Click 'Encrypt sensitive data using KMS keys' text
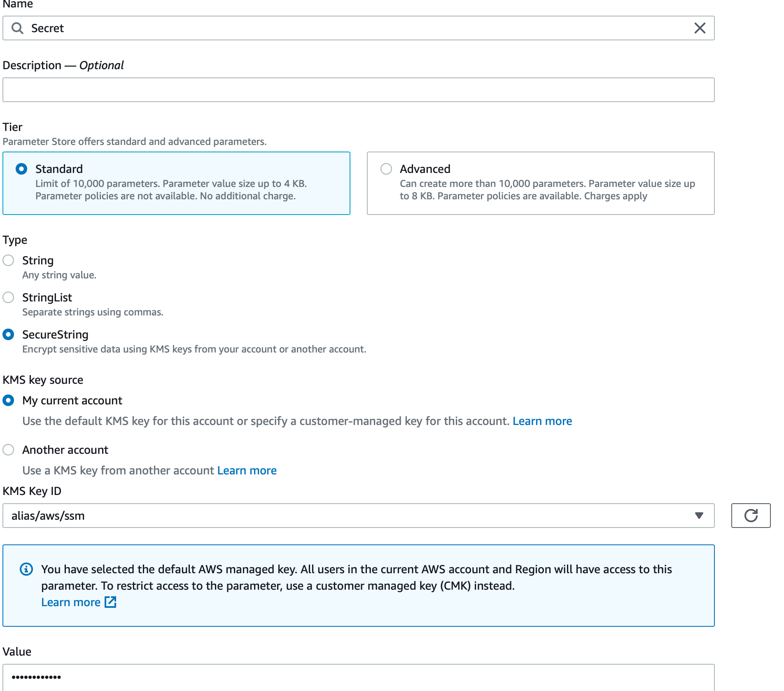784x691 pixels. [194, 349]
